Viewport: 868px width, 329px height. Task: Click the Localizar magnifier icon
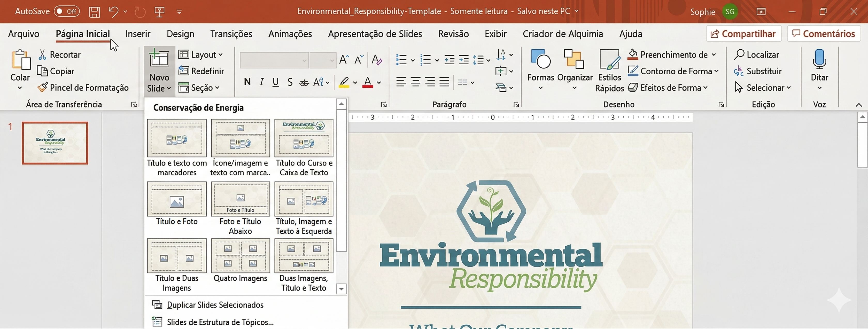coord(739,54)
